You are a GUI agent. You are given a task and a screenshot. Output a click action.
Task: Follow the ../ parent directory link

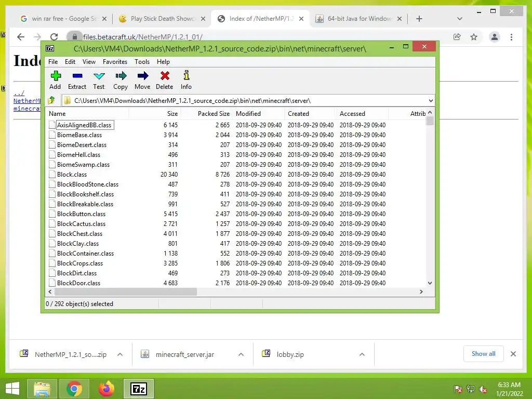pos(19,92)
